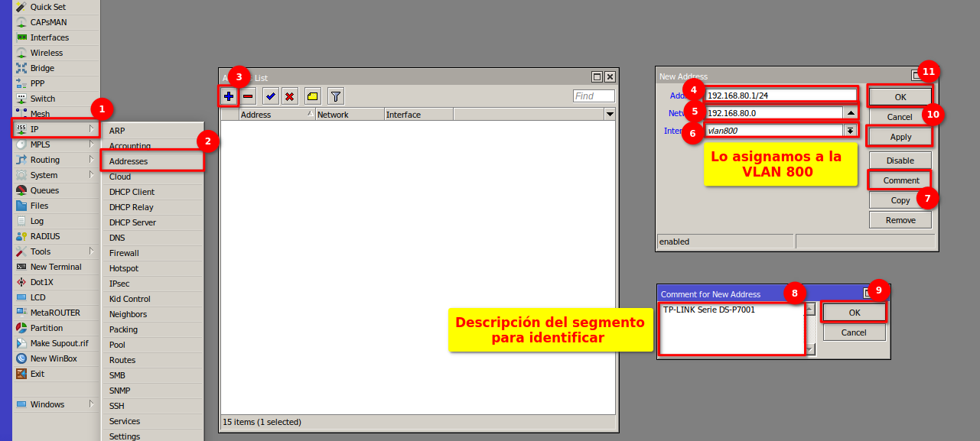Click OK in Comment for New Address

[x=854, y=313]
